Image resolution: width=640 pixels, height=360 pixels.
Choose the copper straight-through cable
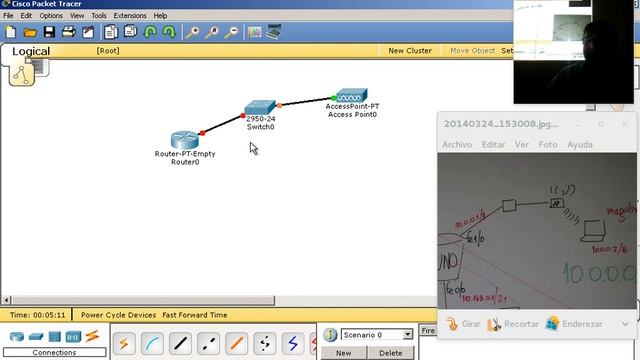(180, 344)
